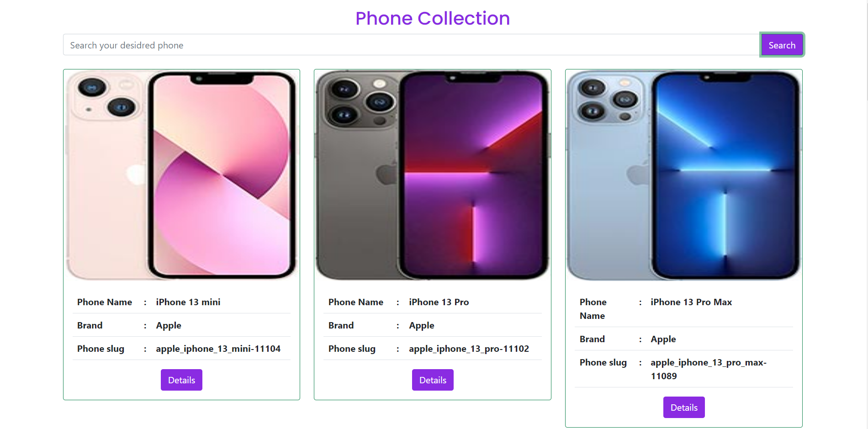Viewport: 868px width, 429px height.
Task: Click the Apple brand value on Pro card
Action: (x=422, y=325)
